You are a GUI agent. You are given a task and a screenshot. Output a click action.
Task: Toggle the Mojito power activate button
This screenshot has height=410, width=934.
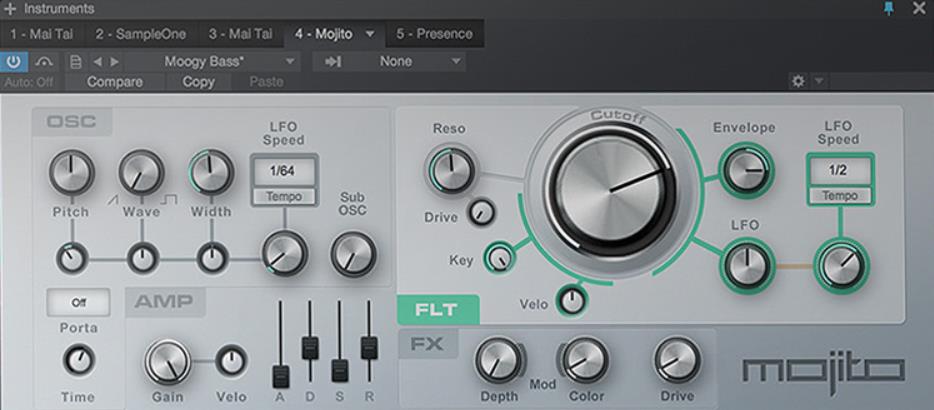click(x=14, y=61)
